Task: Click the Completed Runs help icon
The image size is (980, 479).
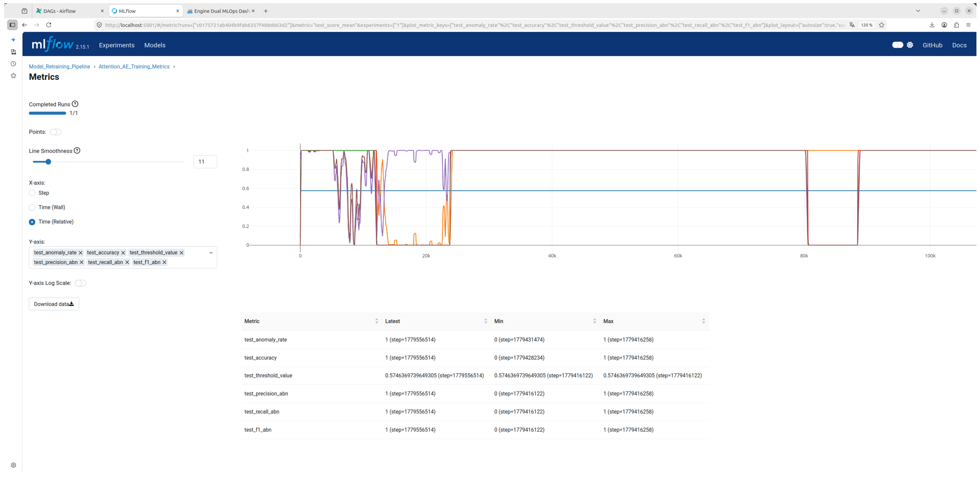Action: (75, 104)
